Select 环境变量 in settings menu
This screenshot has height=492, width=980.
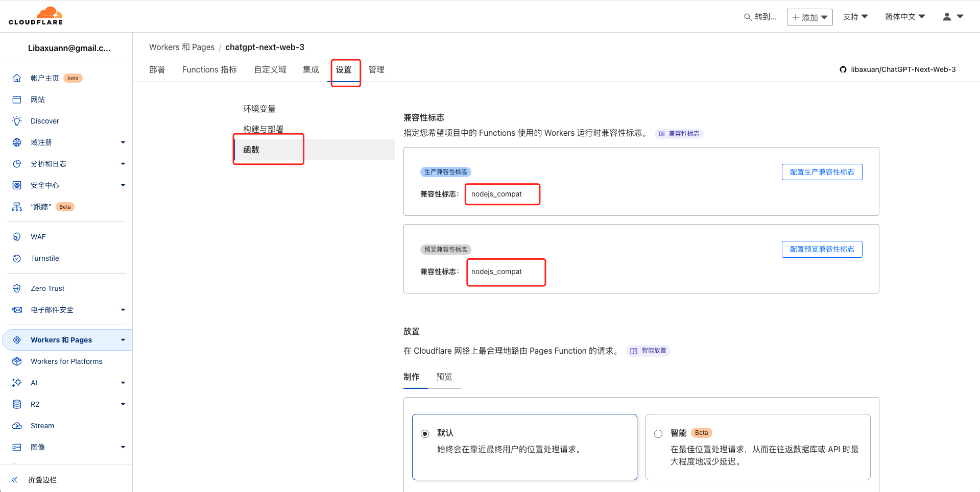click(259, 109)
